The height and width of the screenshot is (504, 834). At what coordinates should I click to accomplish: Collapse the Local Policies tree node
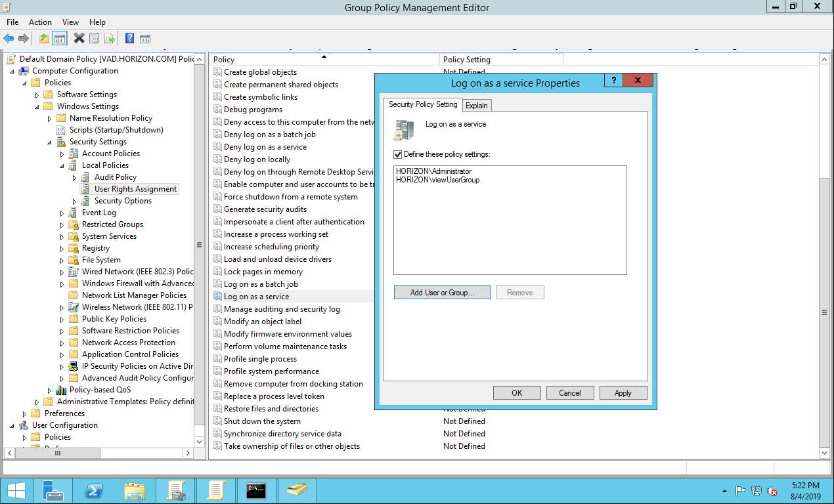62,165
